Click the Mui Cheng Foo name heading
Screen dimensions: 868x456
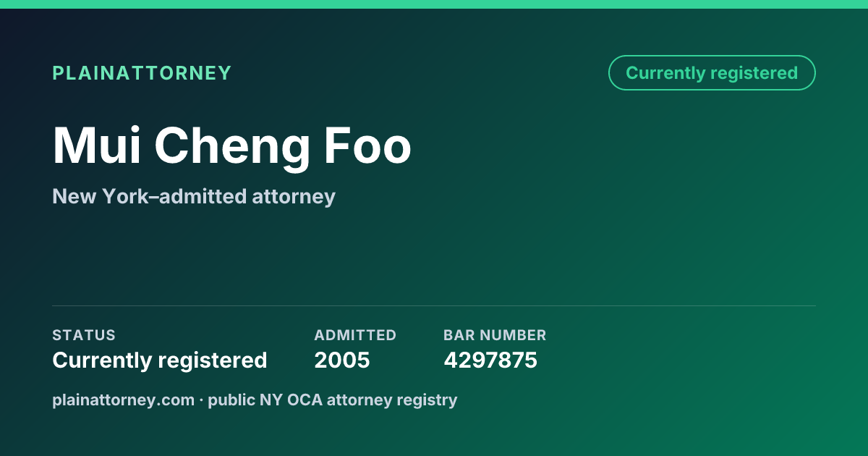coord(232,147)
